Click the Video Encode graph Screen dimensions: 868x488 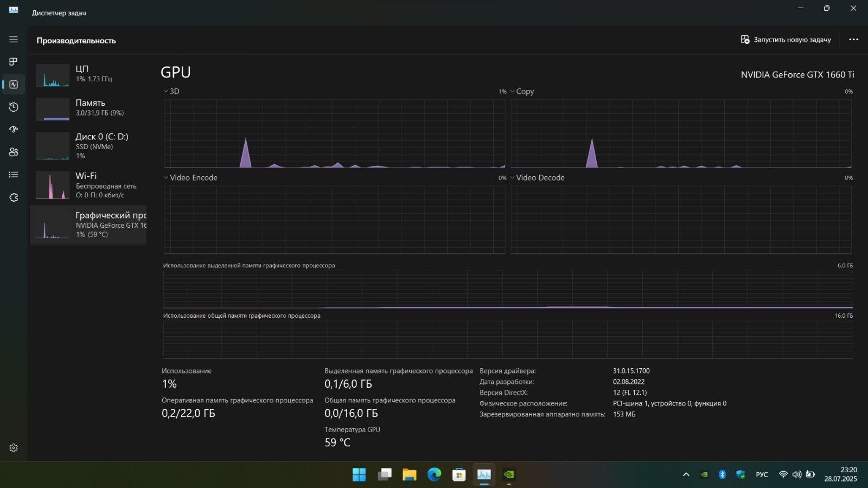point(335,220)
